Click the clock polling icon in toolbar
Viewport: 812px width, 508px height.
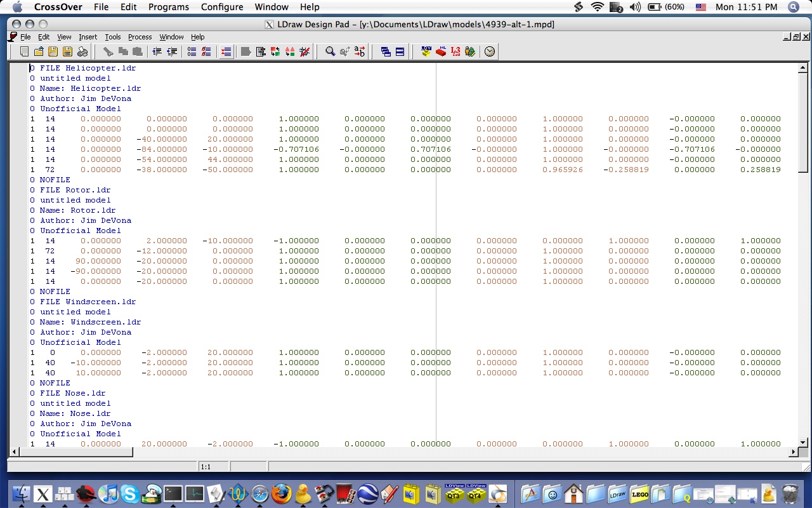point(490,51)
